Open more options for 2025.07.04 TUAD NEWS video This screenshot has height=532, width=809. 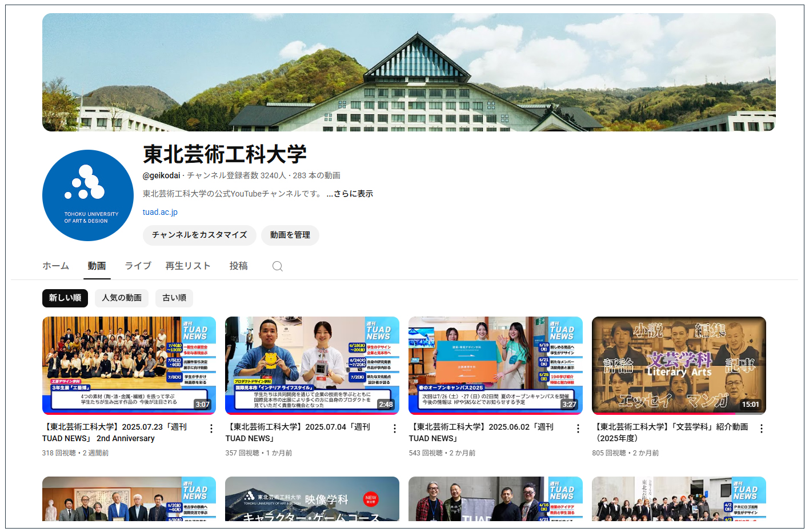(395, 429)
